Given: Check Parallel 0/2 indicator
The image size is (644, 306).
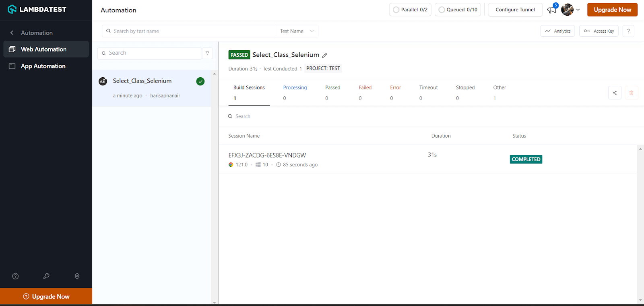Looking at the screenshot, I should [410, 10].
